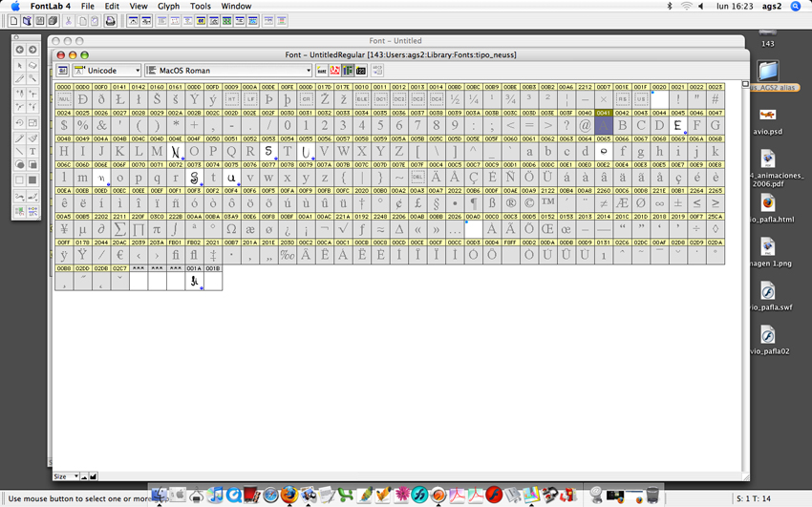
Task: Open the File menu
Action: [x=88, y=7]
